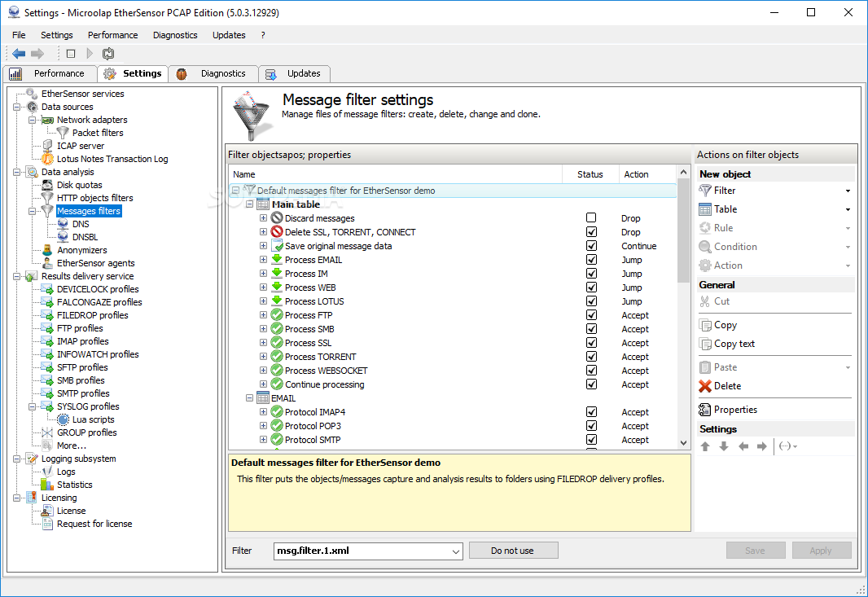Click the scroll down arrow in filter list
Screen dimensions: 868x597
(684, 443)
